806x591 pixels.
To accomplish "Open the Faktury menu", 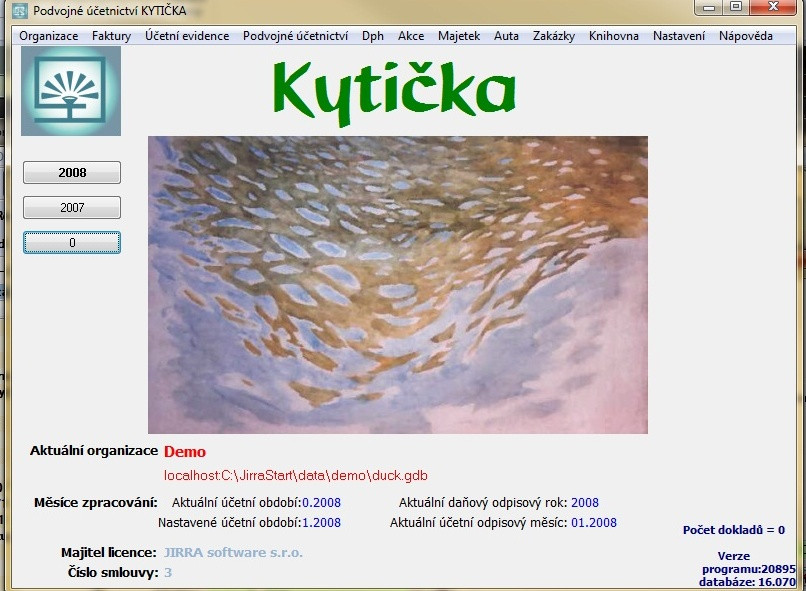I will tap(112, 36).
